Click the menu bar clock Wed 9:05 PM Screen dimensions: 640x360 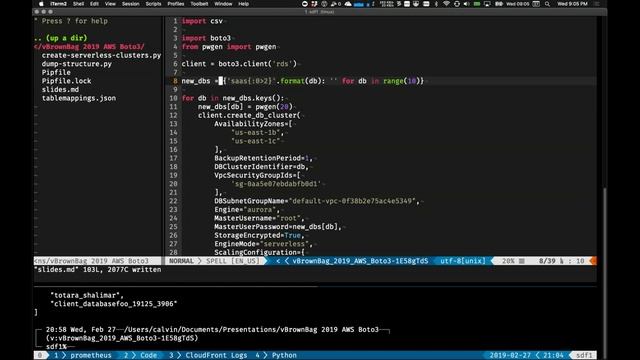[x=572, y=4]
